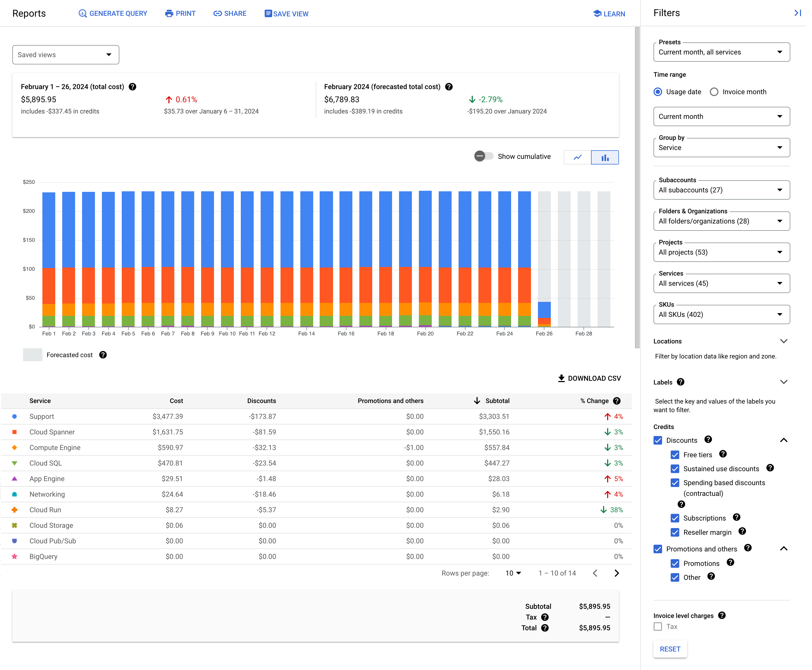Click the Reset filters button
Screen dimensions: 812x670
670,649
